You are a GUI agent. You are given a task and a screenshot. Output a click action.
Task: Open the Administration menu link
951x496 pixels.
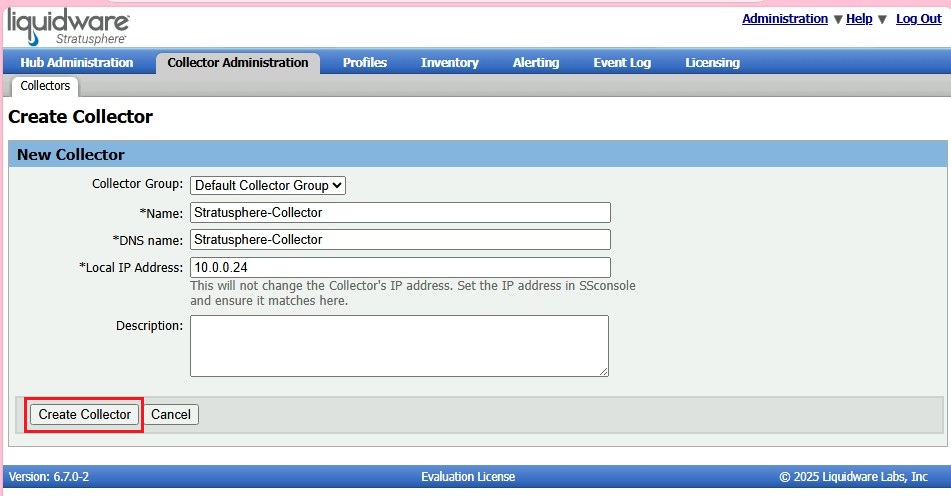point(785,19)
